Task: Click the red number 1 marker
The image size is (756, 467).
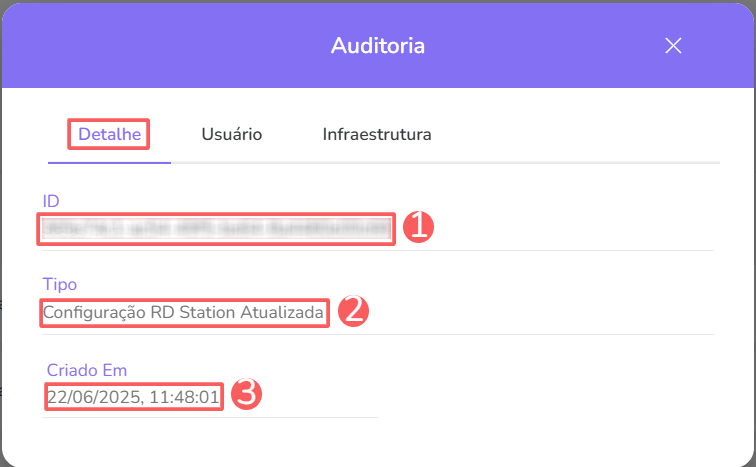Action: tap(418, 228)
